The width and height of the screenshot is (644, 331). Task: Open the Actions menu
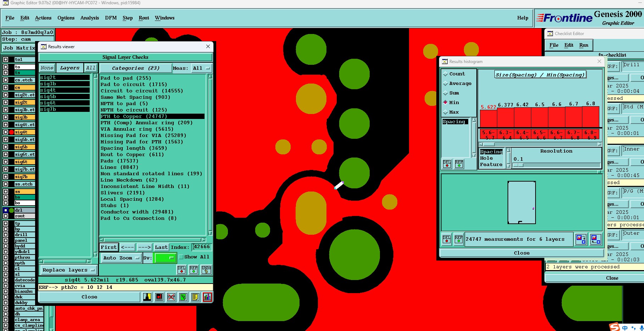43,18
